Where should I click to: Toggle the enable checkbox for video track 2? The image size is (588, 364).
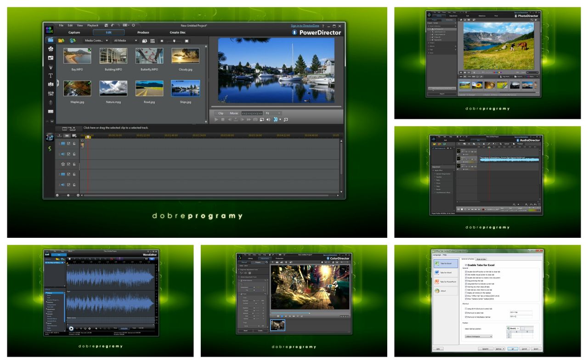68,174
